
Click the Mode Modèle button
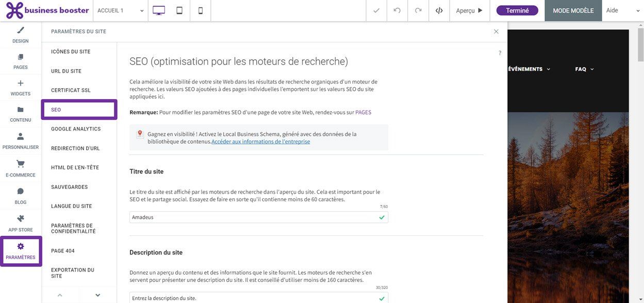573,10
